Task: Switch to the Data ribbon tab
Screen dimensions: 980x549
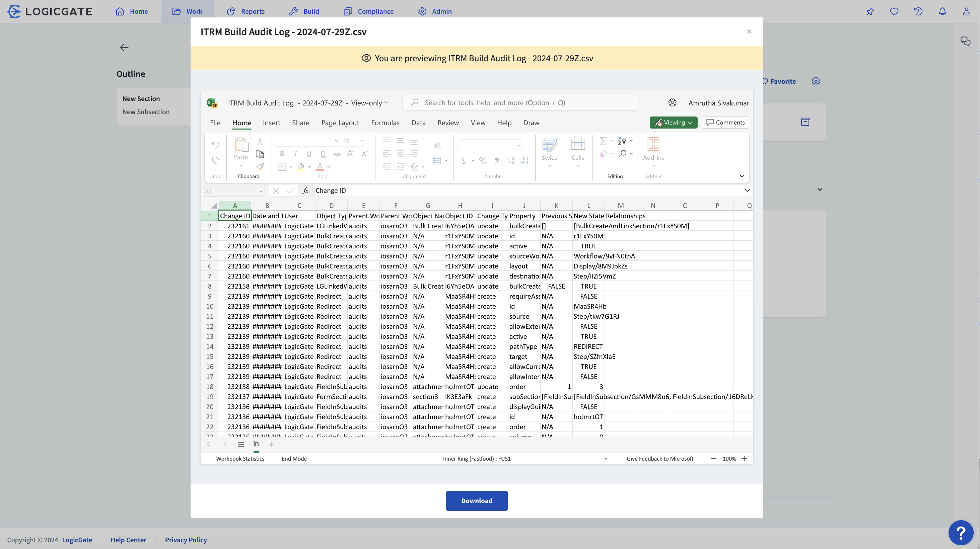Action: (x=418, y=123)
